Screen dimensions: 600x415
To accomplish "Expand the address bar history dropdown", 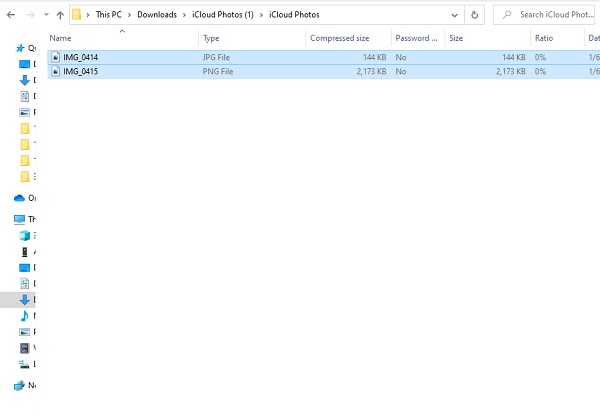I will 455,15.
